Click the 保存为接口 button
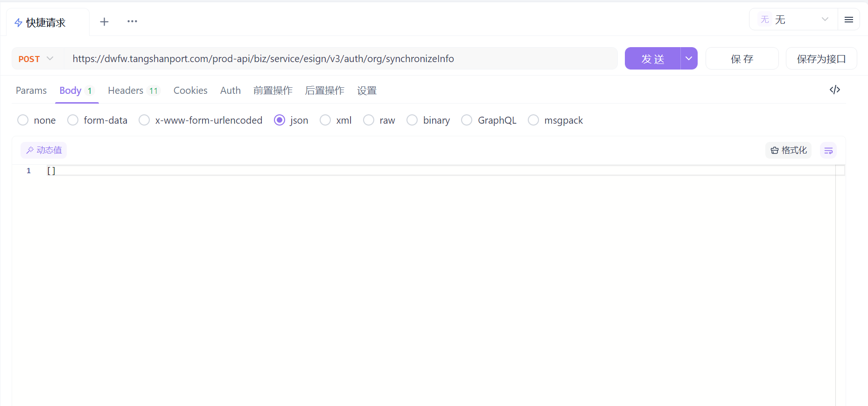 point(821,59)
